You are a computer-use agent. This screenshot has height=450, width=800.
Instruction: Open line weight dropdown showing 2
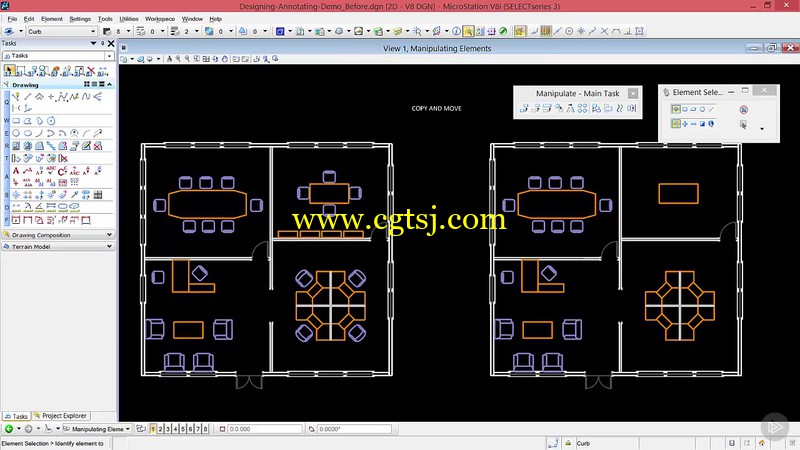point(196,31)
